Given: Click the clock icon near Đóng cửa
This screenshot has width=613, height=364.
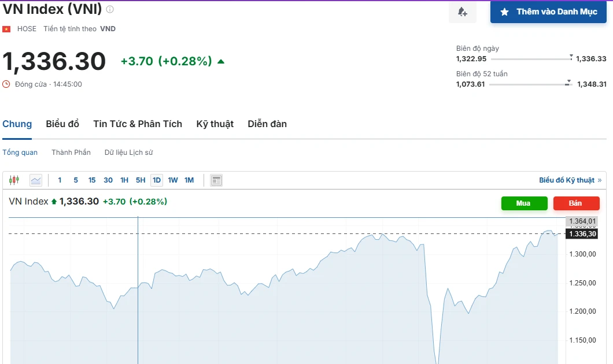Looking at the screenshot, I should [6, 84].
